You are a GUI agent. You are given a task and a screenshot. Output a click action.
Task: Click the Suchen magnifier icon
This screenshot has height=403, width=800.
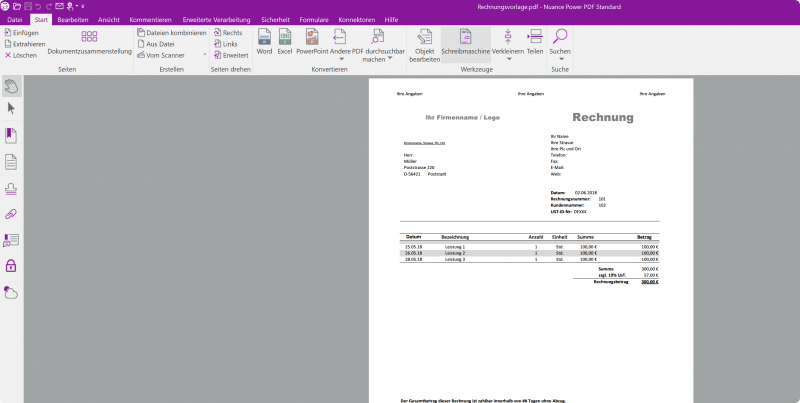click(x=560, y=37)
